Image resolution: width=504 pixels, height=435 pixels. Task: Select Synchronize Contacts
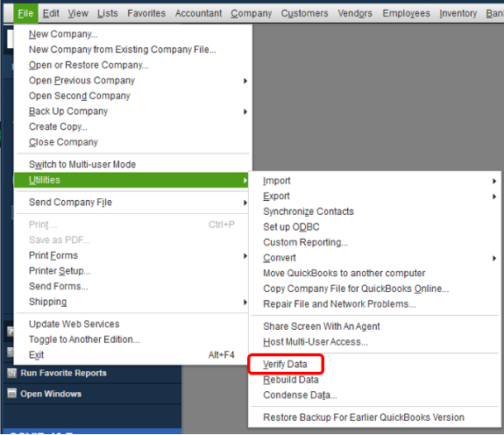309,211
